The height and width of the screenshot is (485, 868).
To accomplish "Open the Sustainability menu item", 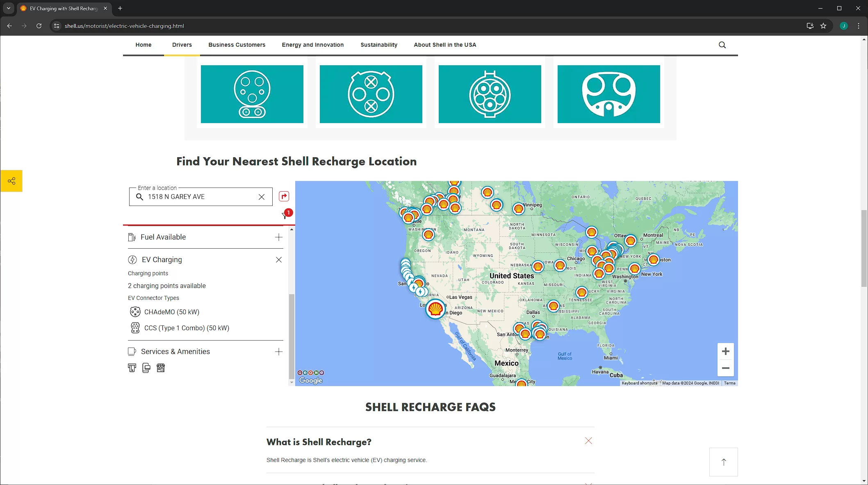I will tap(379, 45).
